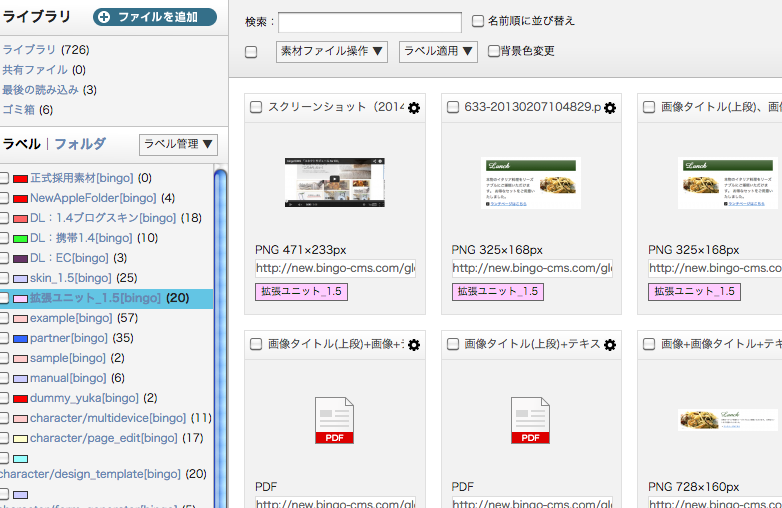This screenshot has width=782, height=508.
Task: Select the 正式採用素材[bingo] label
Action: 82,178
